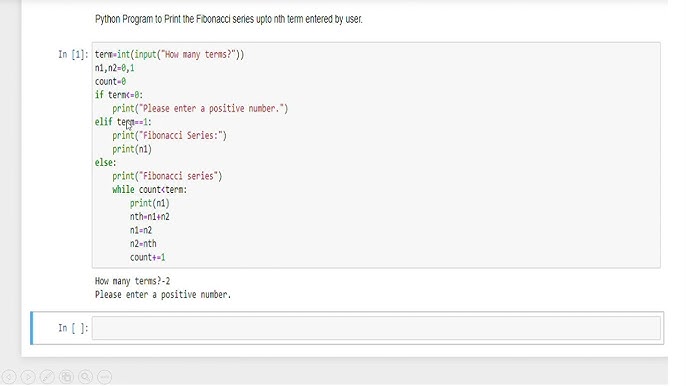
Task: Open the magnifier zoom icon
Action: [86, 376]
